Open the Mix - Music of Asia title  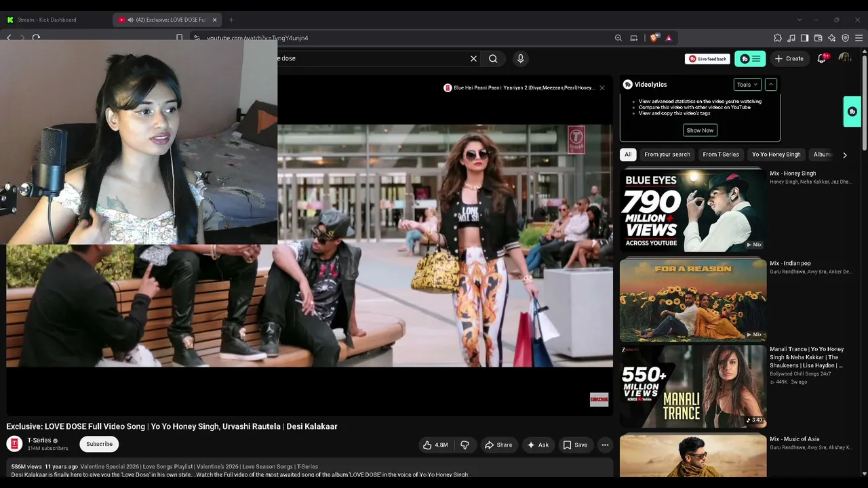coord(795,439)
